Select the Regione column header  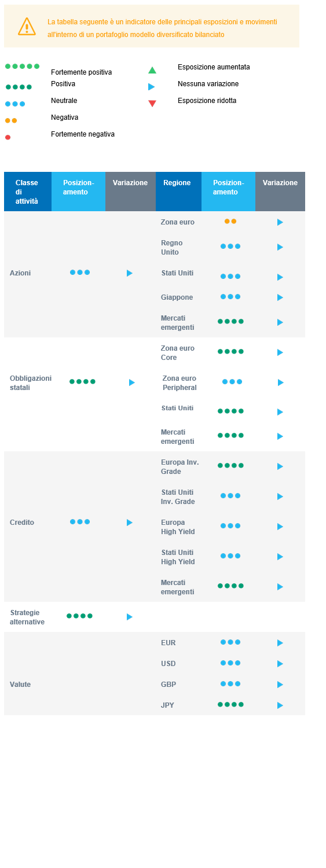pyautogui.click(x=178, y=192)
